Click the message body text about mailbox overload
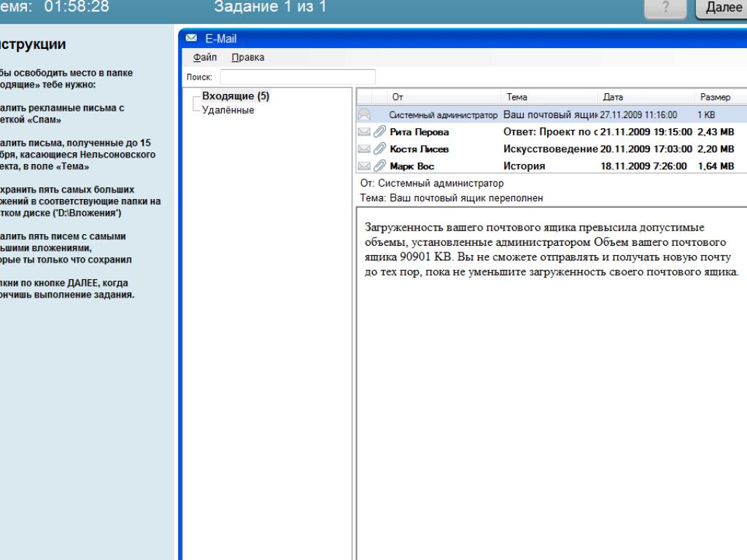747x560 pixels. (x=551, y=249)
